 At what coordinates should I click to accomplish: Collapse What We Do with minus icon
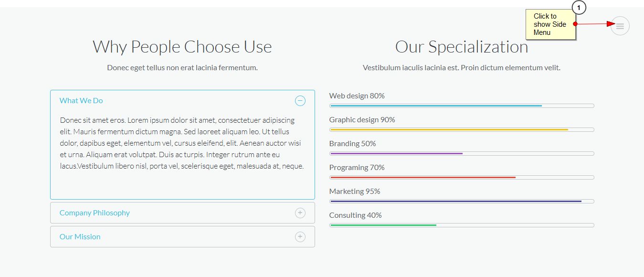[300, 101]
